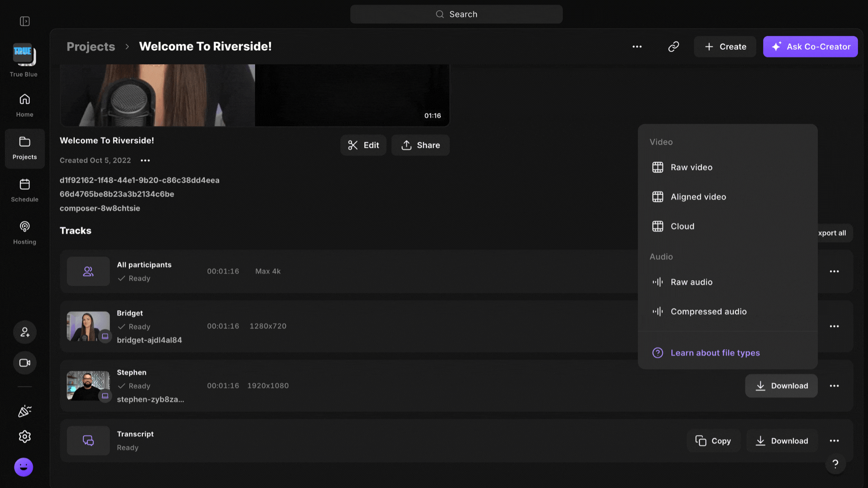Click the party popper what's new icon
The image size is (868, 488).
tap(25, 411)
